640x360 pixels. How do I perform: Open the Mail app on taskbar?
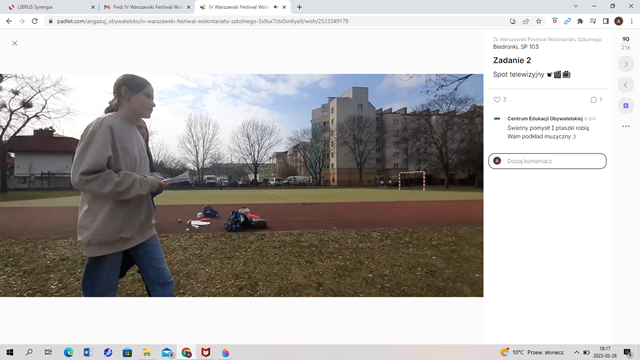[167, 352]
